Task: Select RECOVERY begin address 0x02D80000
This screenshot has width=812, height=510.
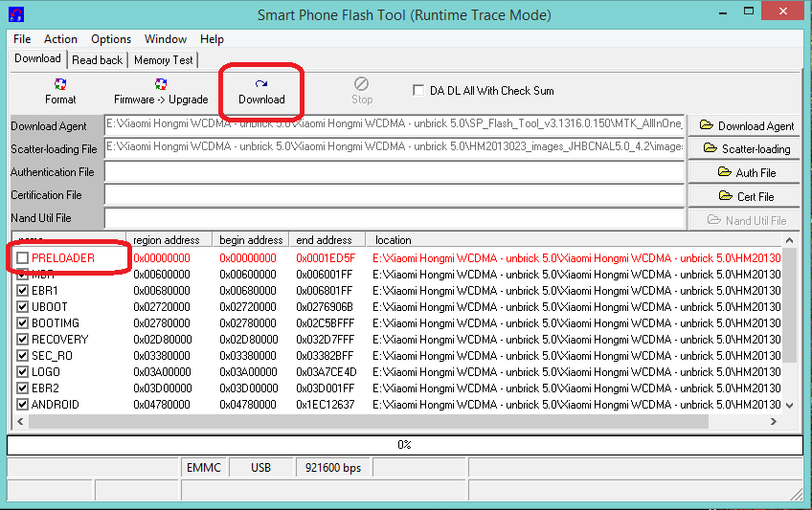Action: (x=249, y=340)
